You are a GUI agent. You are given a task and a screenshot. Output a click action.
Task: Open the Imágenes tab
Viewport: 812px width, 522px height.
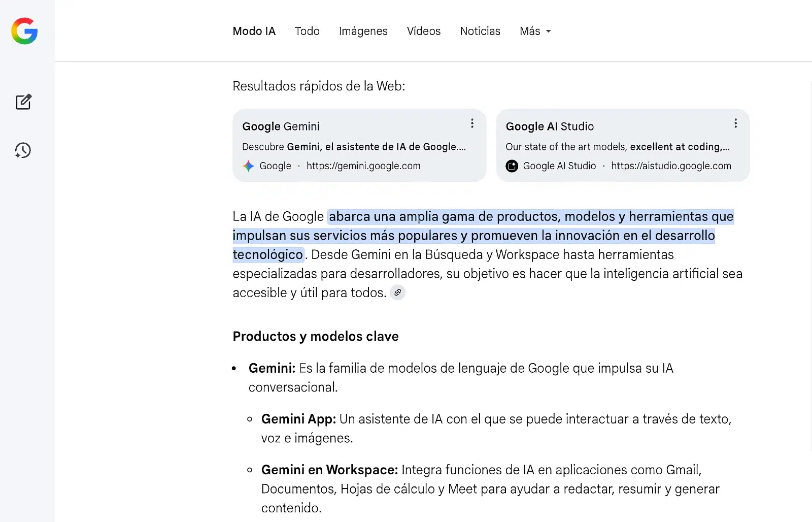click(x=363, y=31)
